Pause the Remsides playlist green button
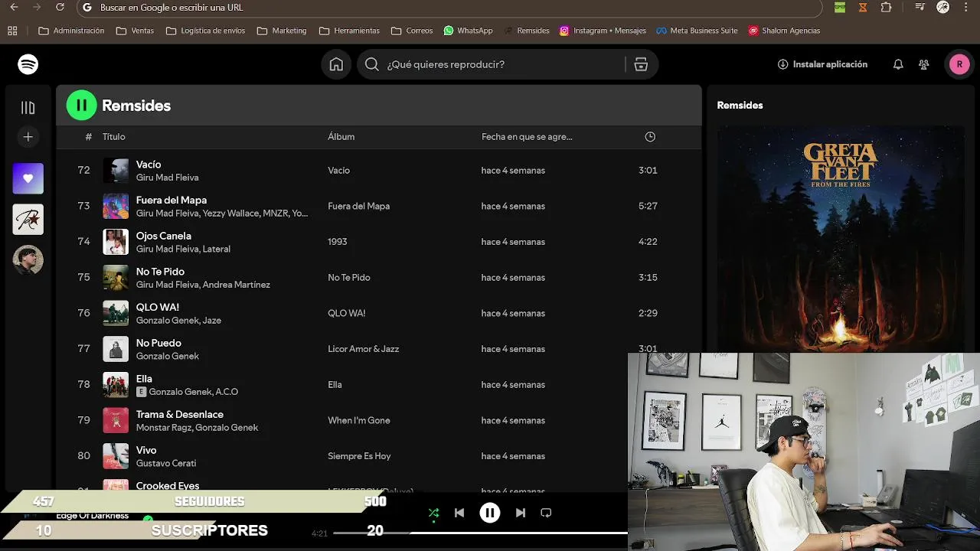Screen dimensions: 980x551 [x=82, y=106]
